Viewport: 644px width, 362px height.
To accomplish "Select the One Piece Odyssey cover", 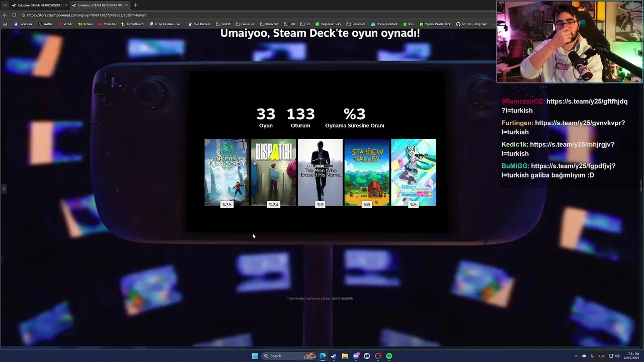I will point(227,172).
